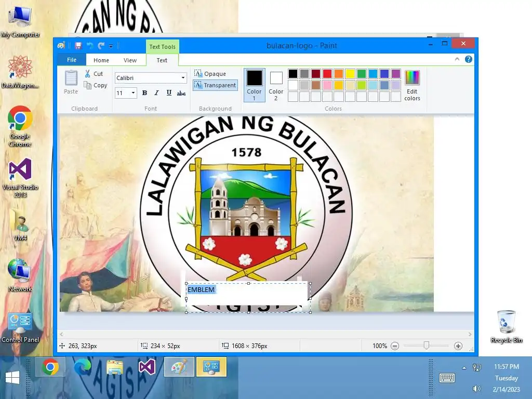Select the Color 2 button
532x399 pixels.
pyautogui.click(x=276, y=85)
